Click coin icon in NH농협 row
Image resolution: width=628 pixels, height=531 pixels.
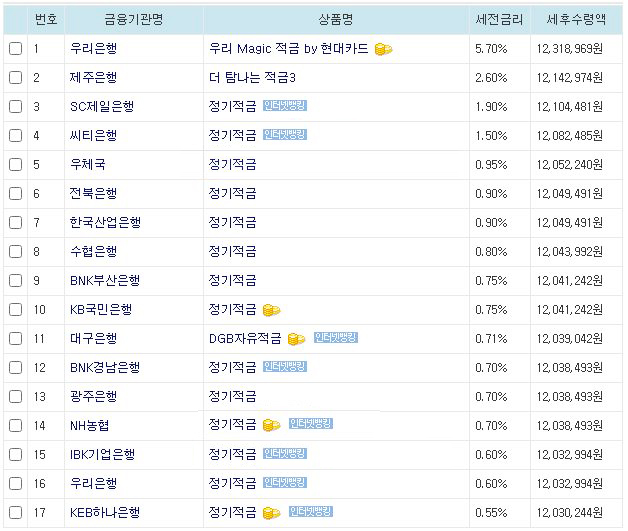coord(271,425)
